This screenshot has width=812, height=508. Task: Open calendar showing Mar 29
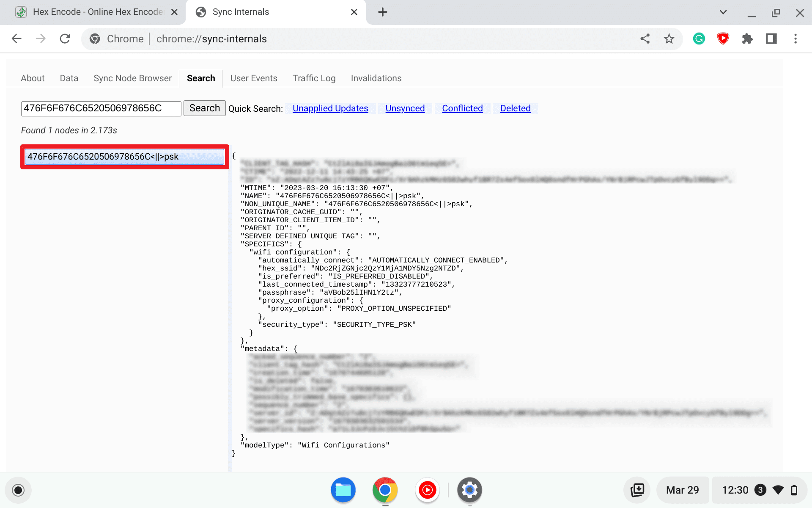pos(682,490)
